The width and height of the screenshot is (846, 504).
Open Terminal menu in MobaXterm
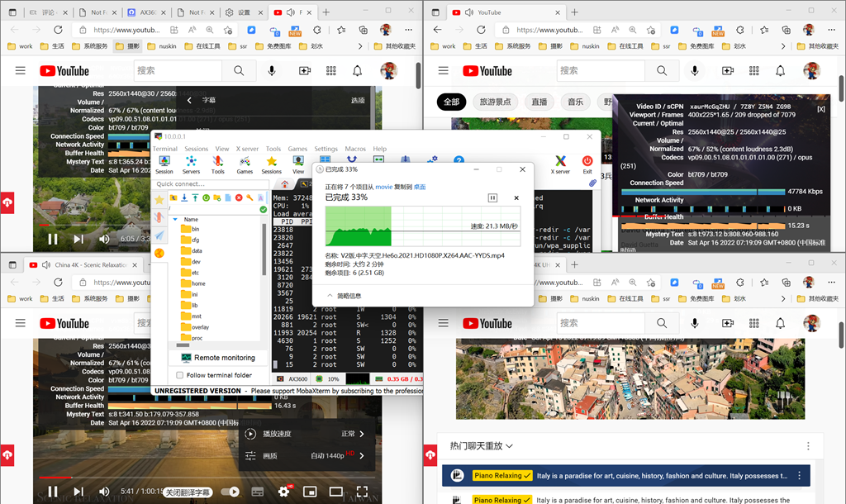coord(164,149)
